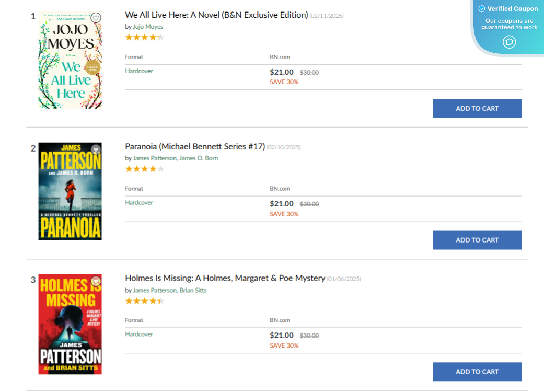Open Holmes Is Missing title link
Screen dimensions: 544x392
(225, 279)
